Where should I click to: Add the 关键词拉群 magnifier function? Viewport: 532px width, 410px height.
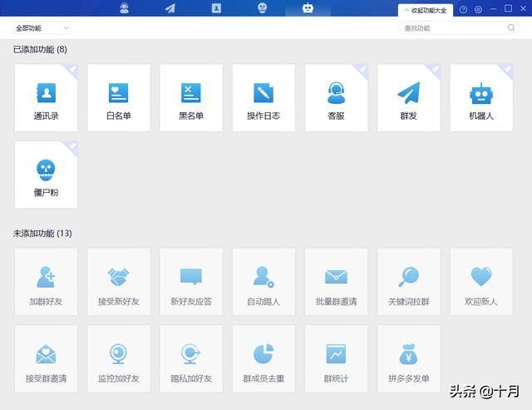point(409,282)
